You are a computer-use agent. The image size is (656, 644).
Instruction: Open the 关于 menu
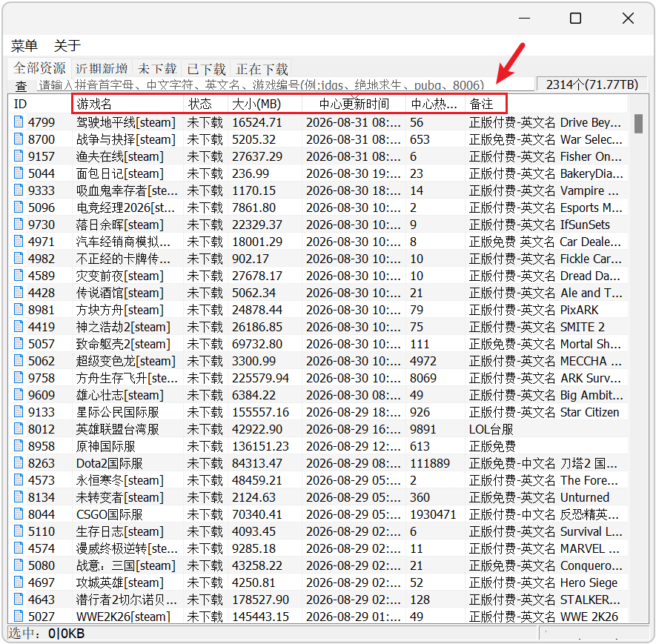coord(67,45)
